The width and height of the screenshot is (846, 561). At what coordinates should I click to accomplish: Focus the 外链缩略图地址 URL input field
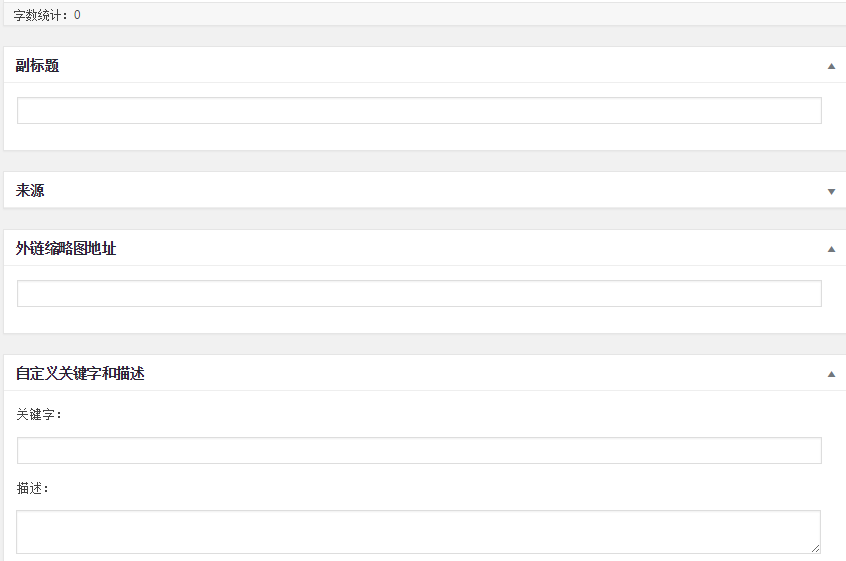tap(419, 294)
